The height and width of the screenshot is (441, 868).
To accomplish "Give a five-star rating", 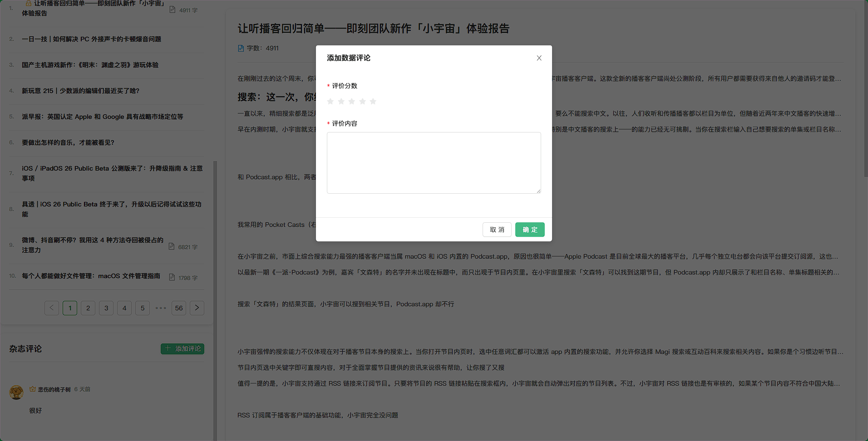I will [x=373, y=101].
